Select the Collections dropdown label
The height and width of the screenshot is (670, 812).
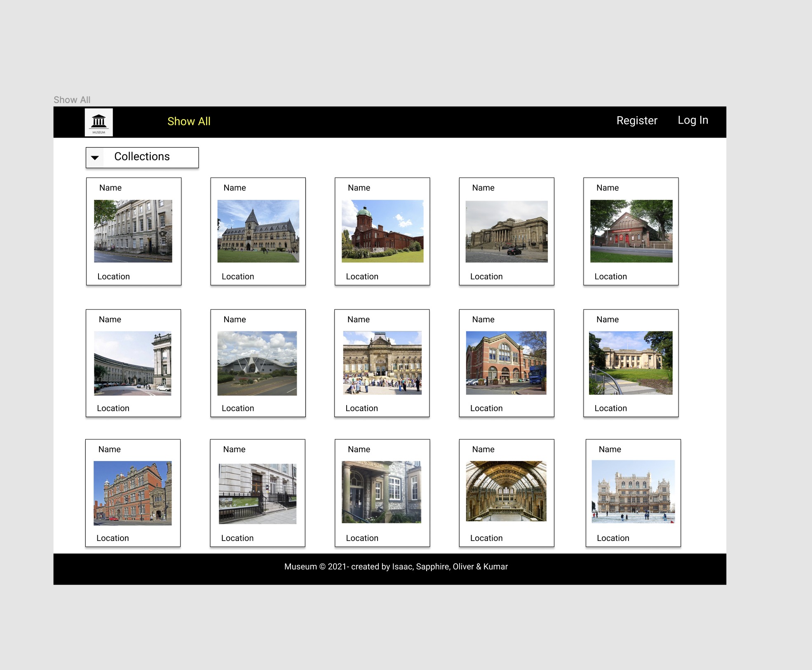pyautogui.click(x=142, y=157)
